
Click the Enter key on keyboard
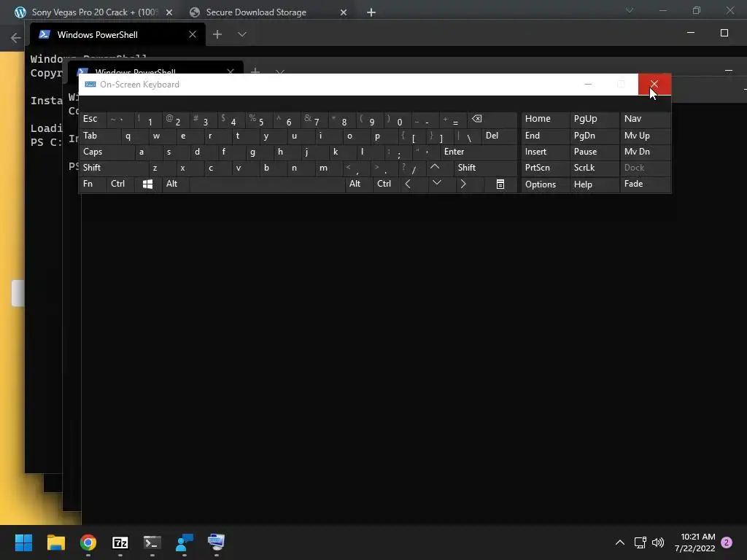point(479,152)
